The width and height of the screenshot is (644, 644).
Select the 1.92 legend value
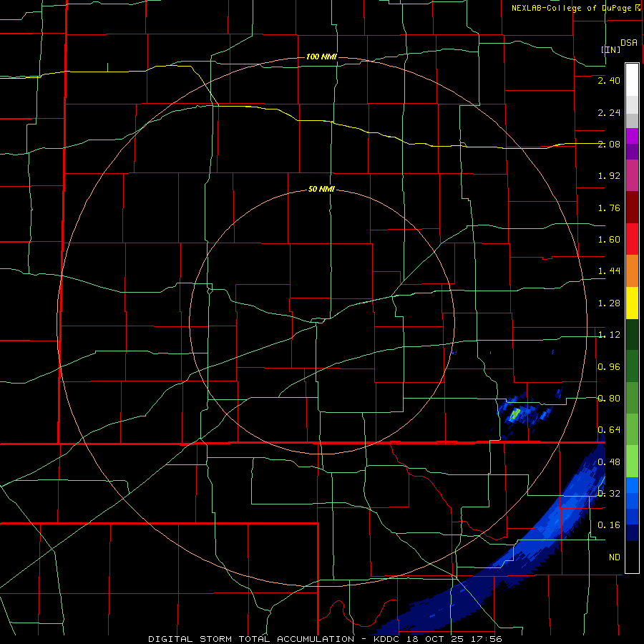(609, 176)
